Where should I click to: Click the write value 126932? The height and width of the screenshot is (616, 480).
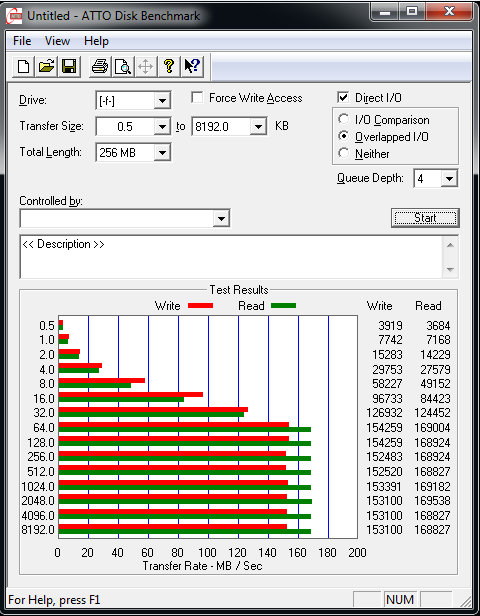[x=385, y=413]
